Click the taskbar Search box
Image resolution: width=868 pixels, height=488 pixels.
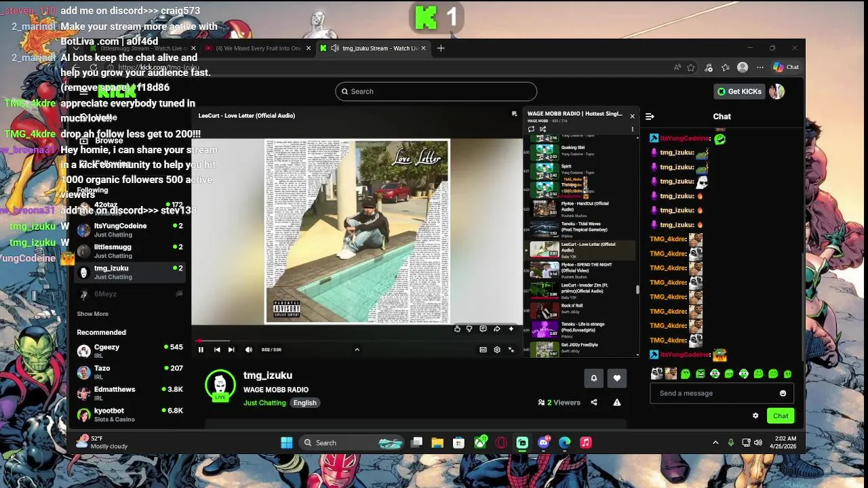[x=353, y=443]
